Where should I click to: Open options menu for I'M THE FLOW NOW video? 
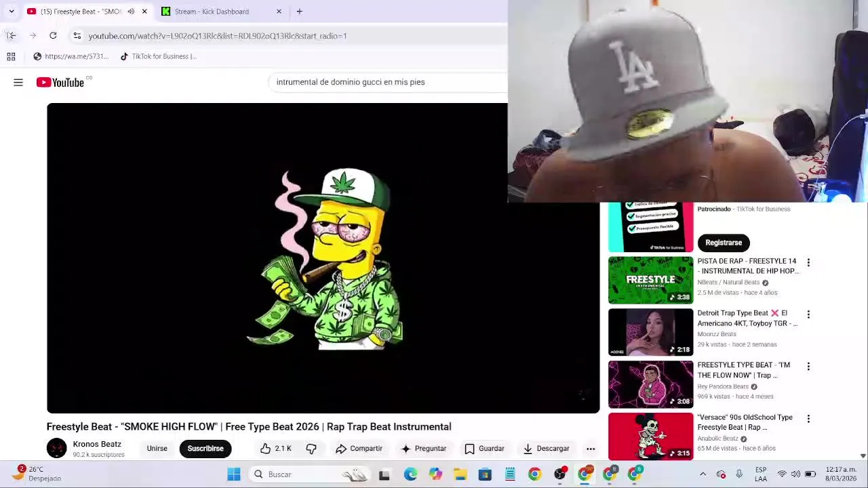[808, 367]
